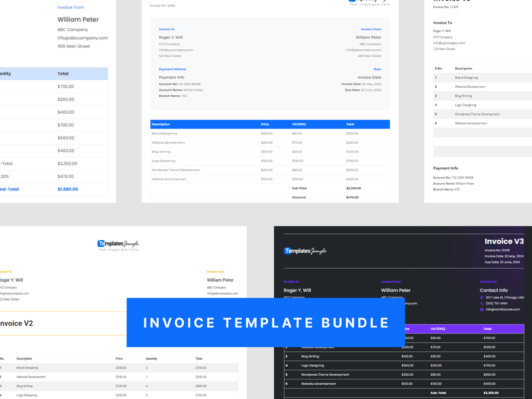Click 'Due Date: 20 June, 2024' in dark invoice
The image size is (532, 399).
502,262
